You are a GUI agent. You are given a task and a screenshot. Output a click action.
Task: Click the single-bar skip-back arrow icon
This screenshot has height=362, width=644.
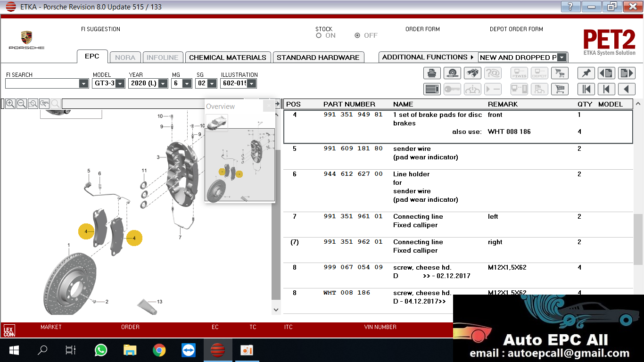click(x=606, y=89)
